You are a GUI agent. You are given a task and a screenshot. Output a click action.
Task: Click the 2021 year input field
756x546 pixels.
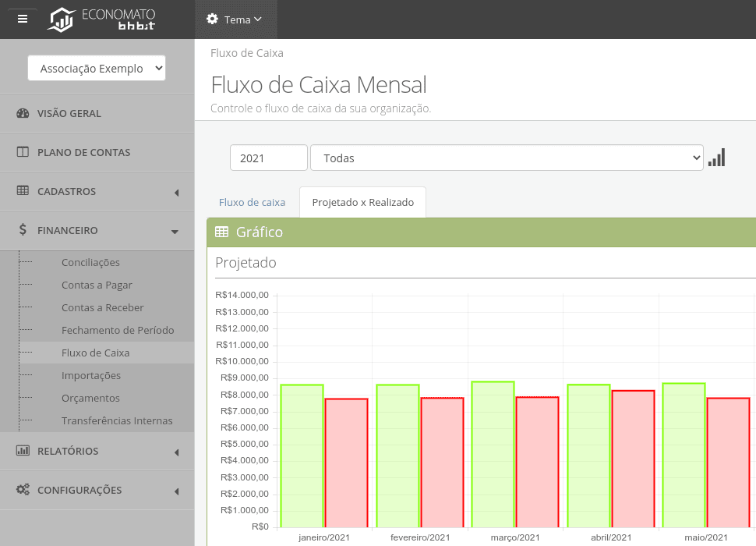pyautogui.click(x=268, y=158)
